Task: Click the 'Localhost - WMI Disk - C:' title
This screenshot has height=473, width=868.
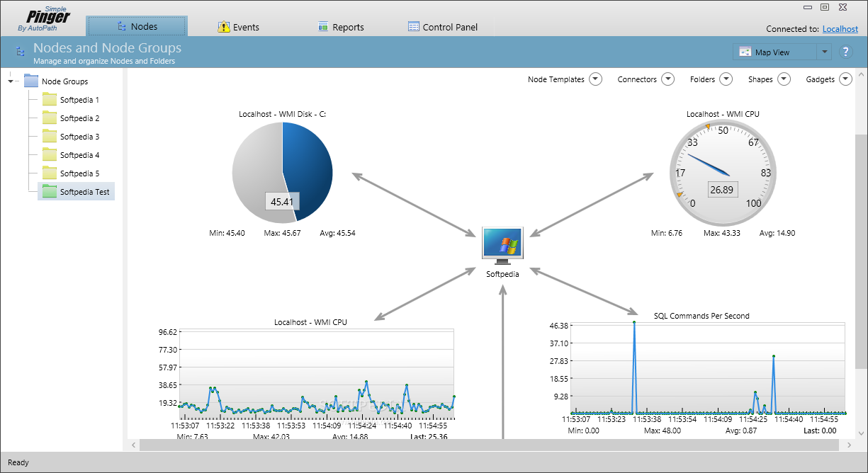Action: tap(282, 114)
